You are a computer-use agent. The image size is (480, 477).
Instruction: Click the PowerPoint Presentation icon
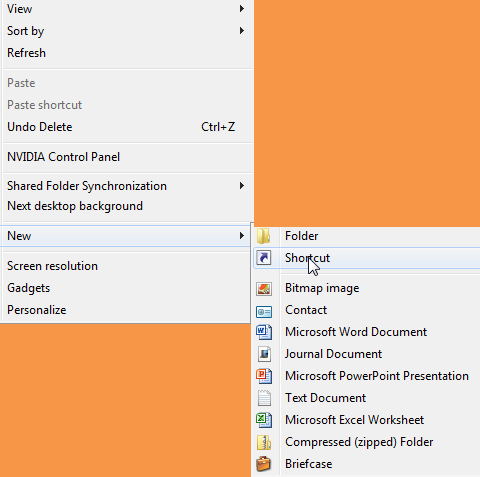click(264, 376)
